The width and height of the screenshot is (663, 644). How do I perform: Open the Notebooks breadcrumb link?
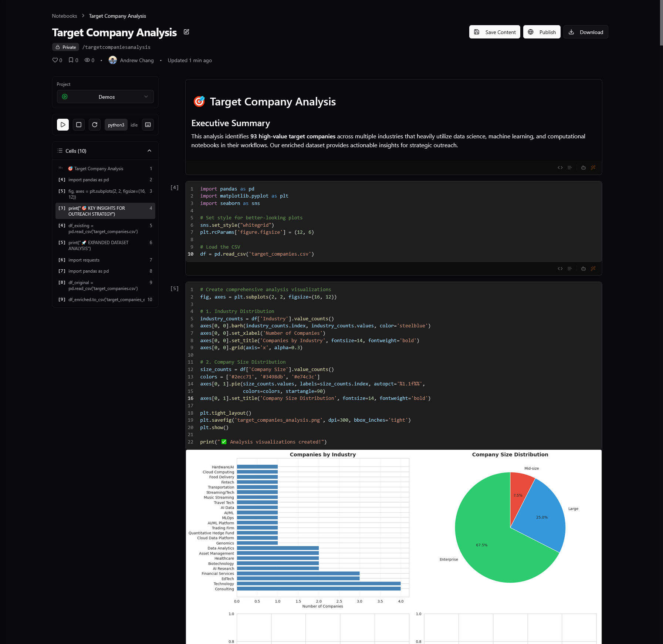(x=64, y=16)
